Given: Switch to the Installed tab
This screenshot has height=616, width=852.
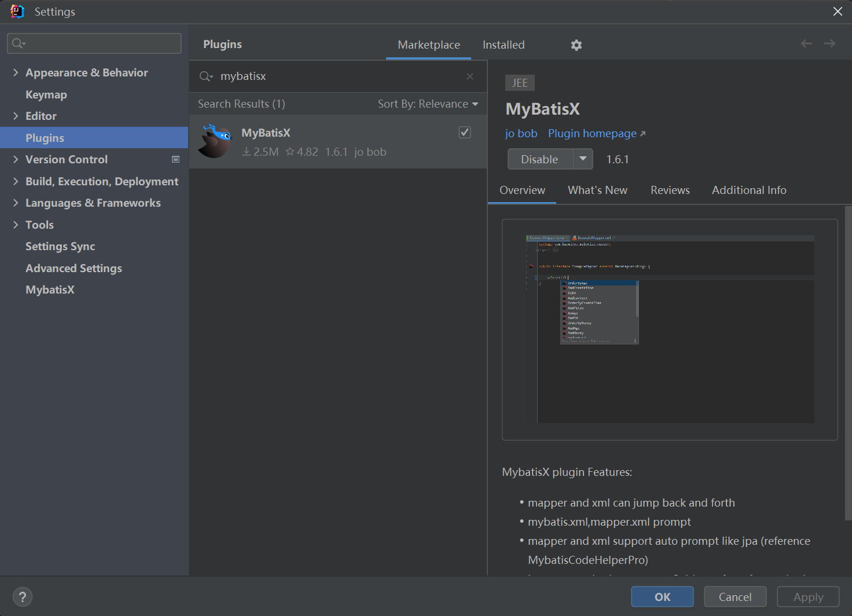Looking at the screenshot, I should [x=504, y=45].
